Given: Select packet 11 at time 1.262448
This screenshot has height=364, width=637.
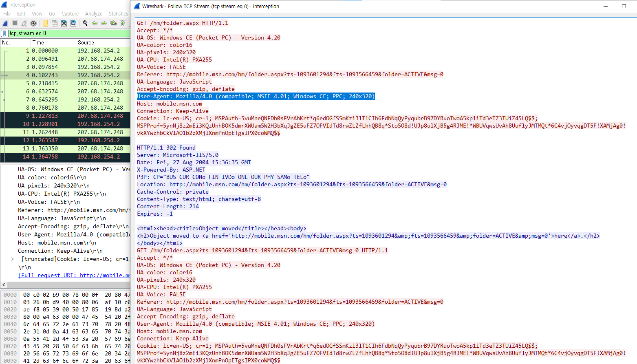Looking at the screenshot, I should (65, 132).
